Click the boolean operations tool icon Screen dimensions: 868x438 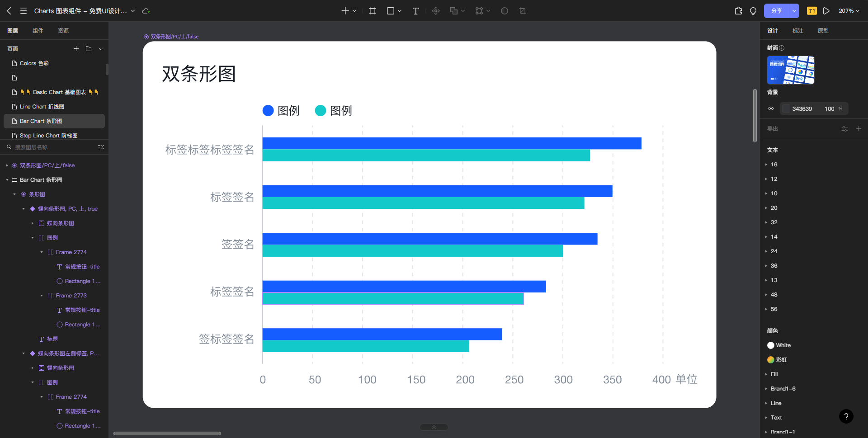[454, 11]
